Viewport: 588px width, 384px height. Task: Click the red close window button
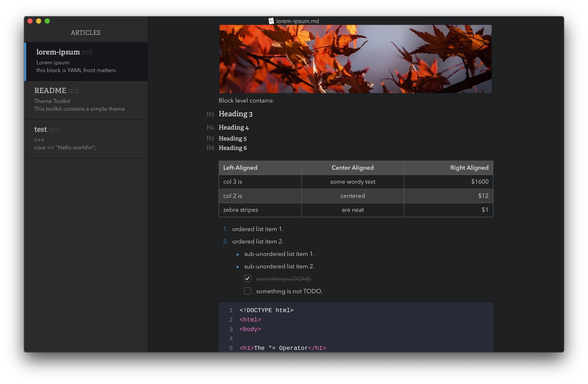point(30,21)
